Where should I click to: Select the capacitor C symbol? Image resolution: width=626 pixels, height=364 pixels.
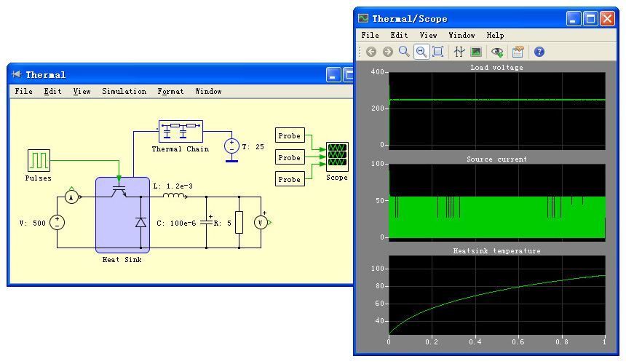click(207, 222)
